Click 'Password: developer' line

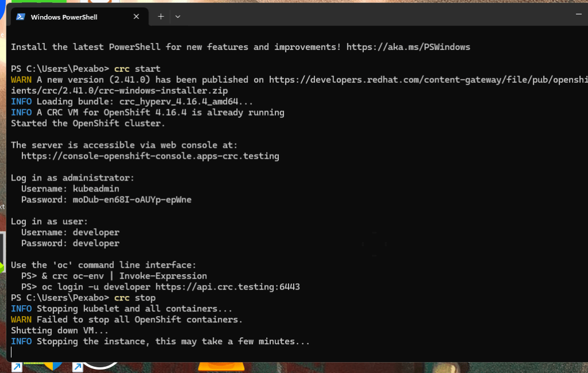[x=70, y=243]
